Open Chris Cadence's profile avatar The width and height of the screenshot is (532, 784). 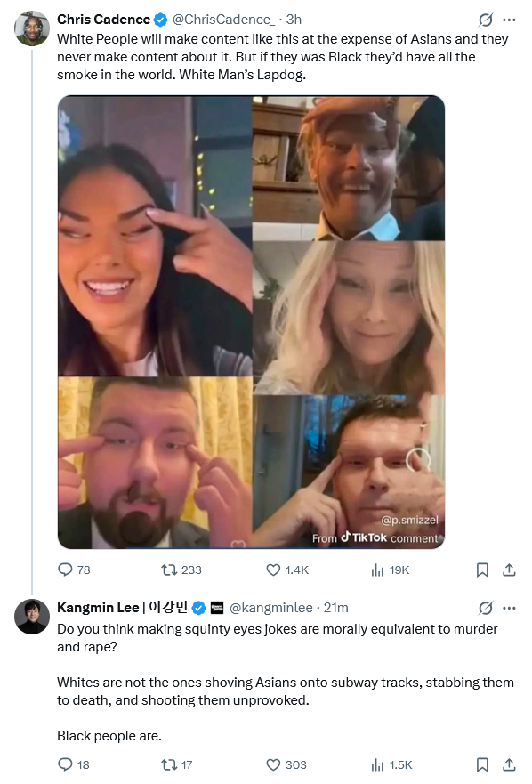point(32,28)
